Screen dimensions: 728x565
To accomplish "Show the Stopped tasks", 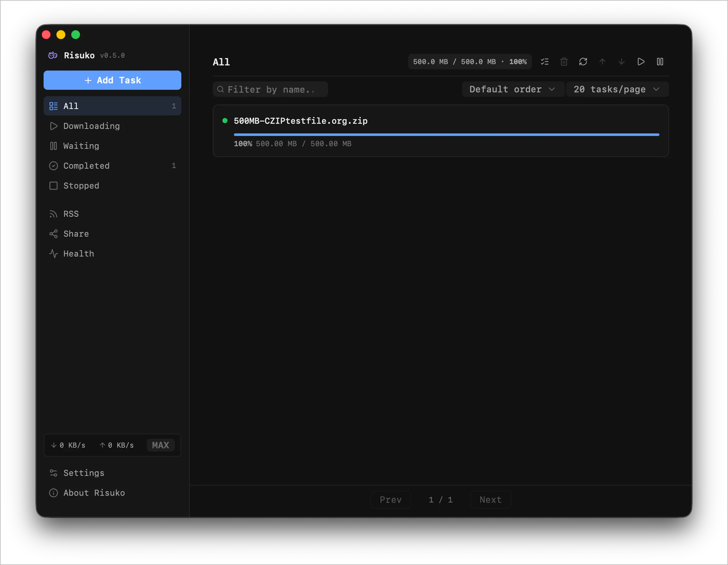I will 112,186.
